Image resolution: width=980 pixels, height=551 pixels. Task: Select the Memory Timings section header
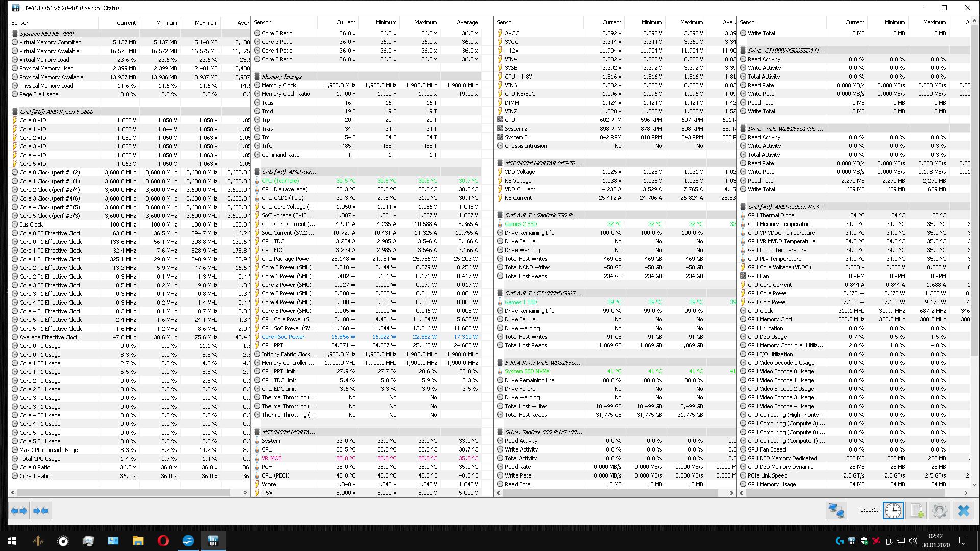pyautogui.click(x=282, y=77)
